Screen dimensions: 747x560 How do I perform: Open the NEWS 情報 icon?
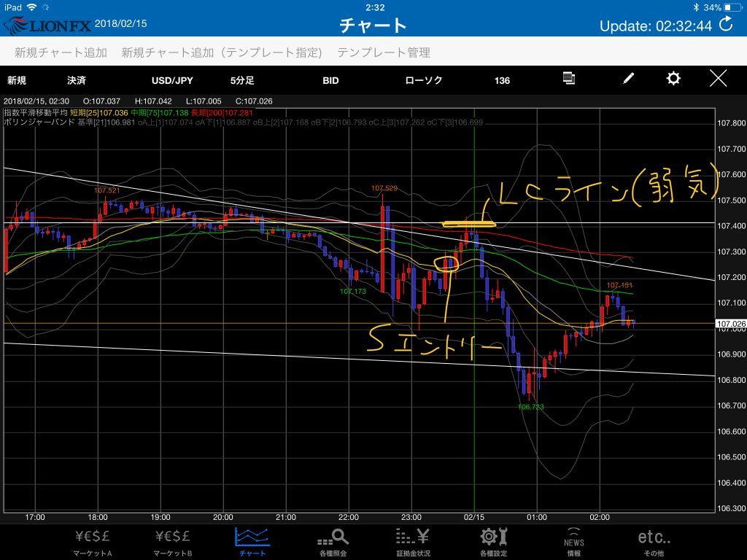coord(573,542)
